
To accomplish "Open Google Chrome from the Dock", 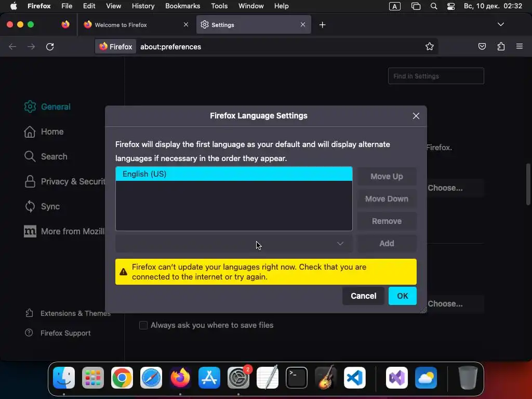I will [122, 378].
